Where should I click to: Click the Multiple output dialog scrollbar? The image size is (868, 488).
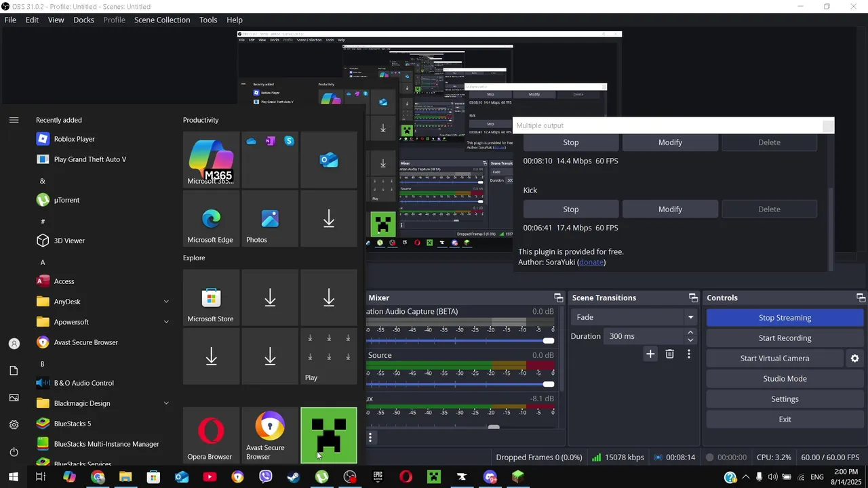coord(832,228)
